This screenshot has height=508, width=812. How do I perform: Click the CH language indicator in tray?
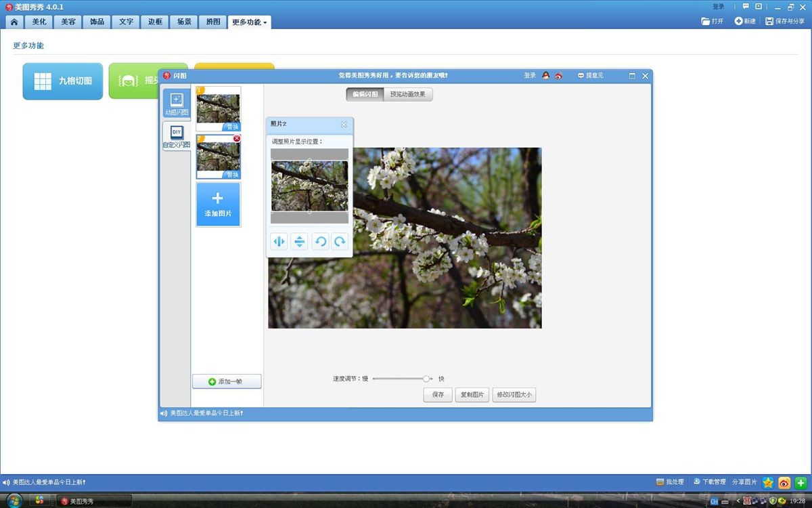click(x=714, y=502)
